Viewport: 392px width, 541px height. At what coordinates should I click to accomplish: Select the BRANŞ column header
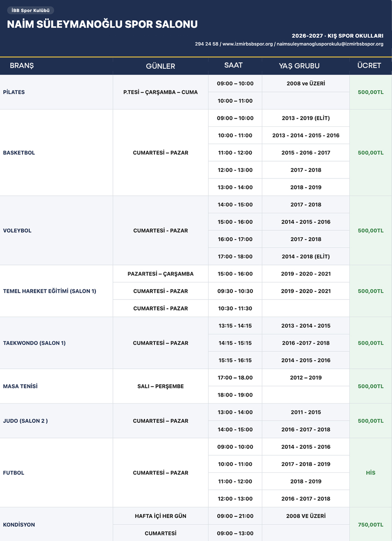[22, 66]
